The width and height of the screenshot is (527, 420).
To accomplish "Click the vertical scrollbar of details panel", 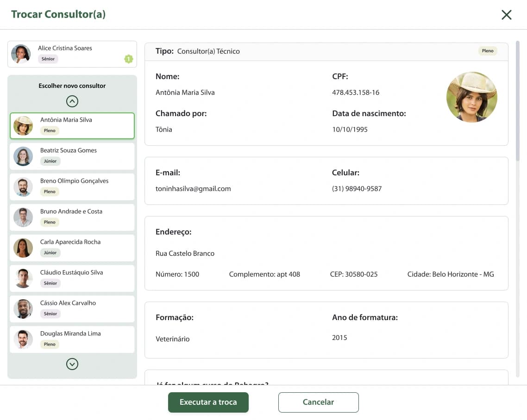I will [518, 101].
